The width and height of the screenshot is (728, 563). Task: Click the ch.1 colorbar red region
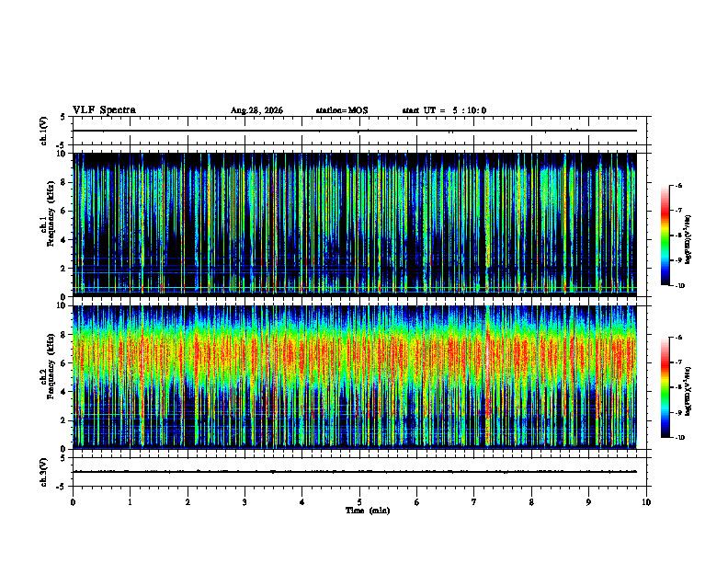(665, 213)
